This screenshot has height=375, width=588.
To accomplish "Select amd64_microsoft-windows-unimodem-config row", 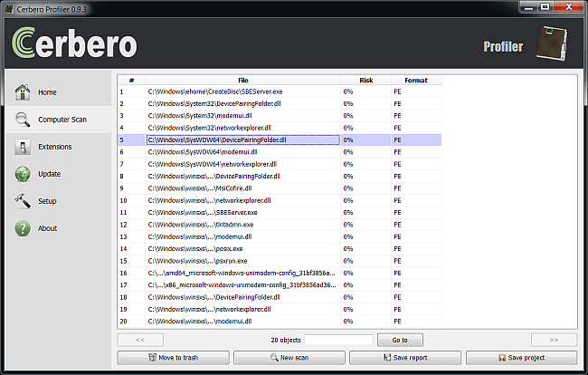I will (280, 273).
